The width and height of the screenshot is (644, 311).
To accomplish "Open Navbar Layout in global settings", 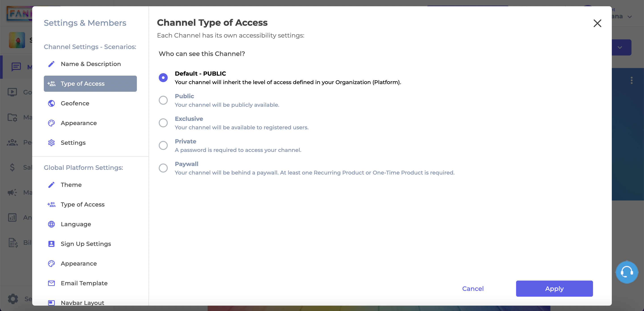I will [83, 303].
